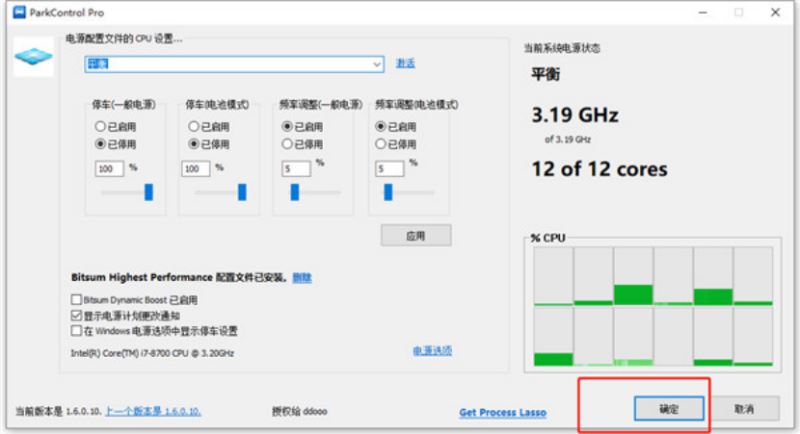Click the % CPU graph label
Image resolution: width=800 pixels, height=434 pixels.
pyautogui.click(x=548, y=238)
